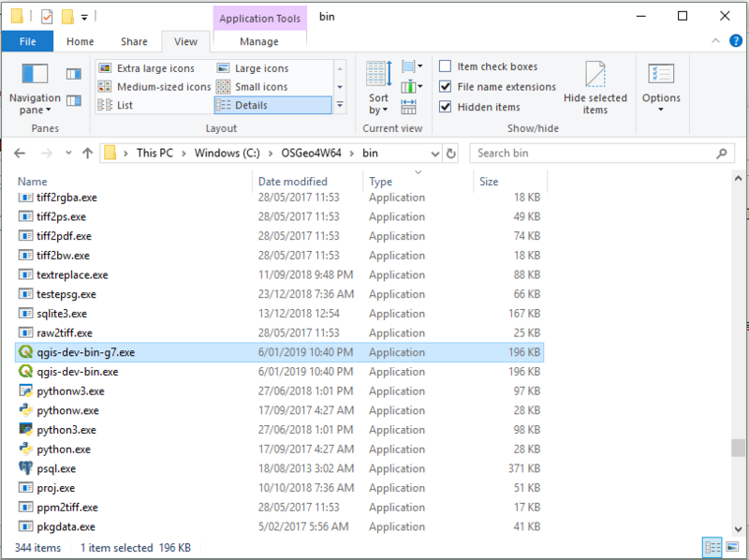Select Extra large icons layout
Viewport: 749px width, 560px height.
154,68
